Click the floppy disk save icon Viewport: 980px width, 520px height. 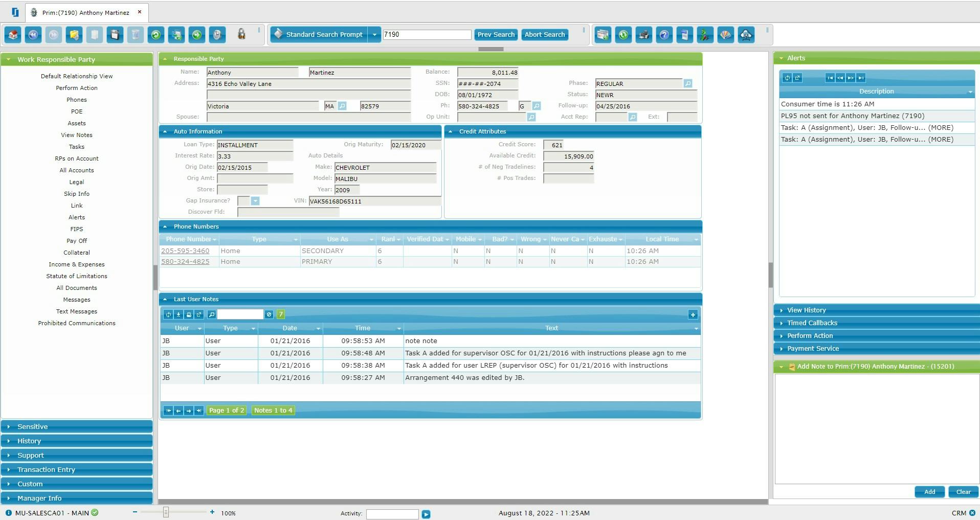pyautogui.click(x=116, y=35)
